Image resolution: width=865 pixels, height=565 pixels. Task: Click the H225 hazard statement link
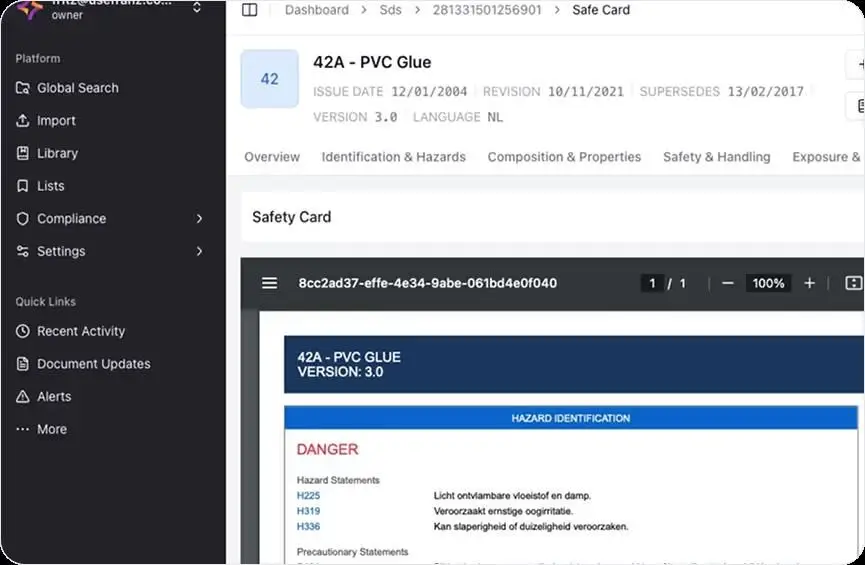tap(308, 495)
